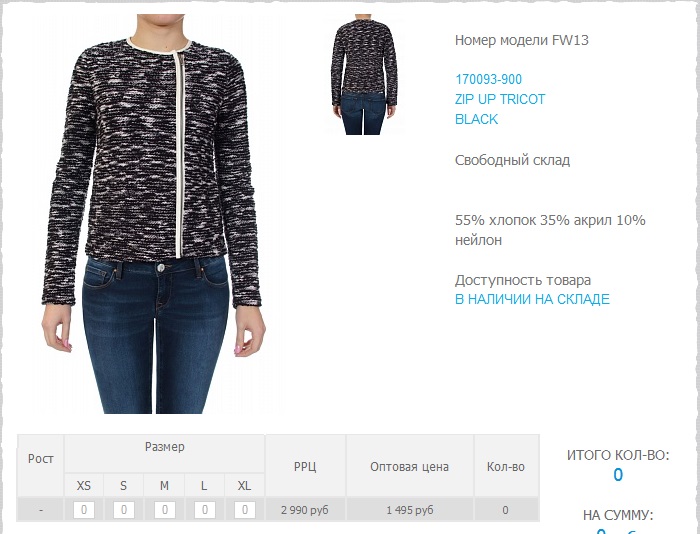Select the 2 990 руб retail price cell
700x534 pixels.
tap(305, 510)
